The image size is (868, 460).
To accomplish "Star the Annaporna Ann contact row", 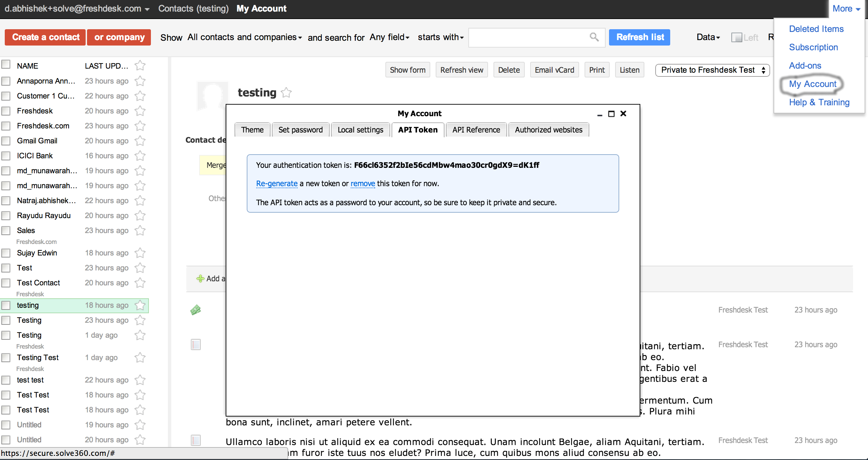I will click(x=140, y=81).
